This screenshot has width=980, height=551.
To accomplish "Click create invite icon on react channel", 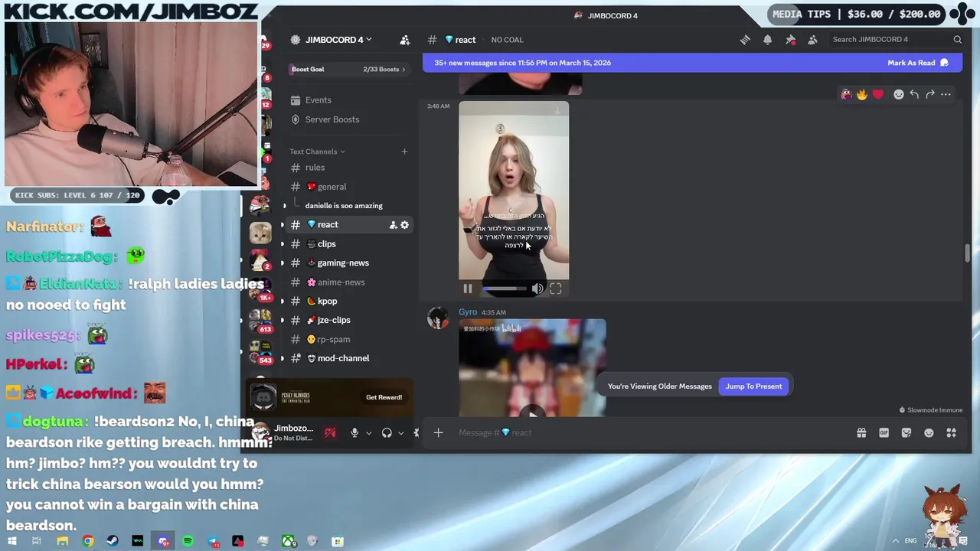I will [x=393, y=225].
